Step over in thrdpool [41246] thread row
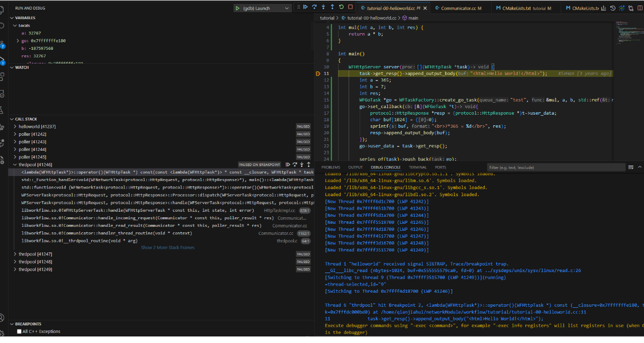 (x=295, y=164)
